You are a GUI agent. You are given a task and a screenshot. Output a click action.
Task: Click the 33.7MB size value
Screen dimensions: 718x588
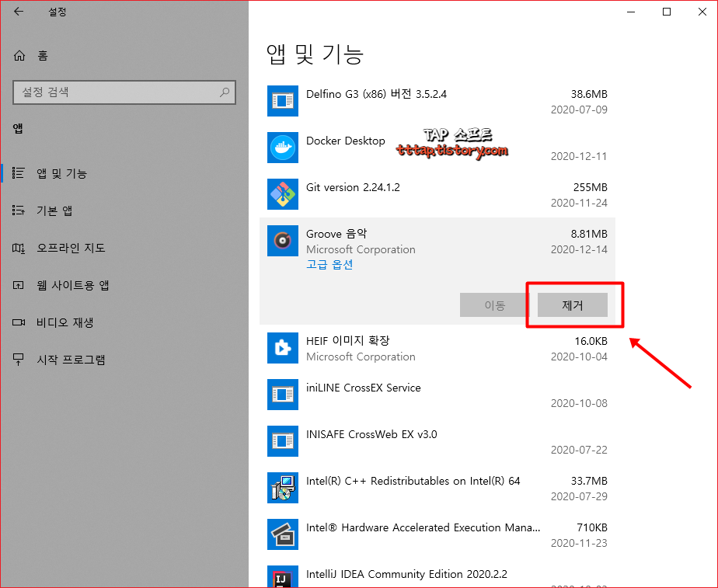tap(589, 482)
